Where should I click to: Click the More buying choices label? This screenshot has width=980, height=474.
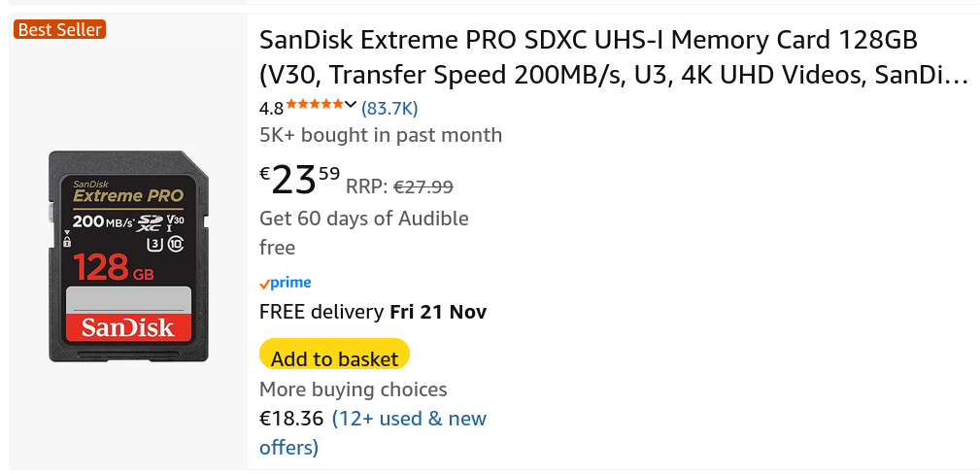354,389
